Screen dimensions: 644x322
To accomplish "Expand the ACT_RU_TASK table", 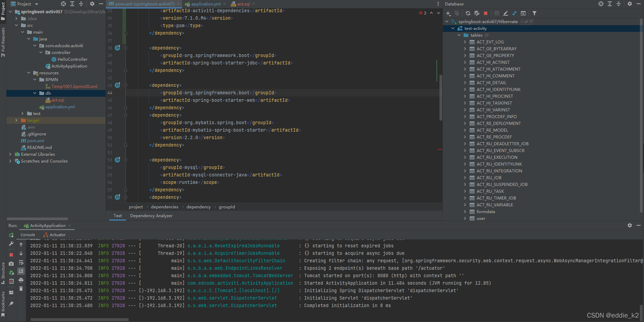I will pyautogui.click(x=465, y=191).
